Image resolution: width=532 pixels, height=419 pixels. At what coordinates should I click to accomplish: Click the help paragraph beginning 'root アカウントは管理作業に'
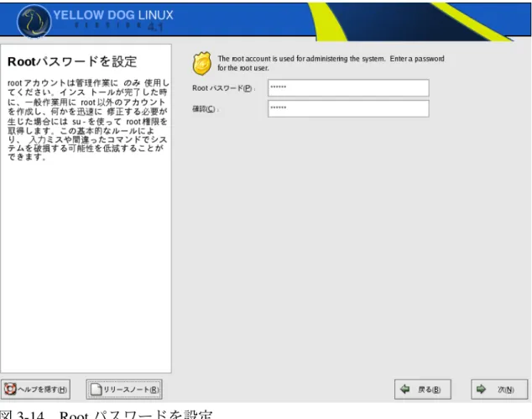point(88,120)
